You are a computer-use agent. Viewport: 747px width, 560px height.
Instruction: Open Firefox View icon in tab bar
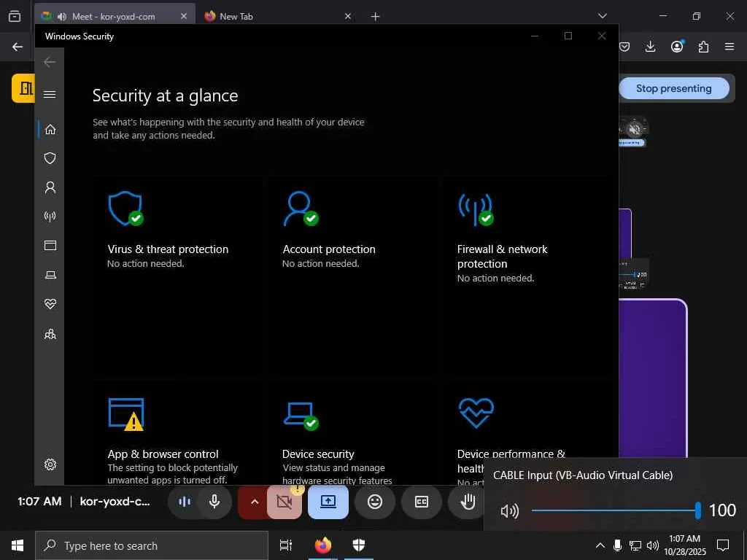click(15, 16)
